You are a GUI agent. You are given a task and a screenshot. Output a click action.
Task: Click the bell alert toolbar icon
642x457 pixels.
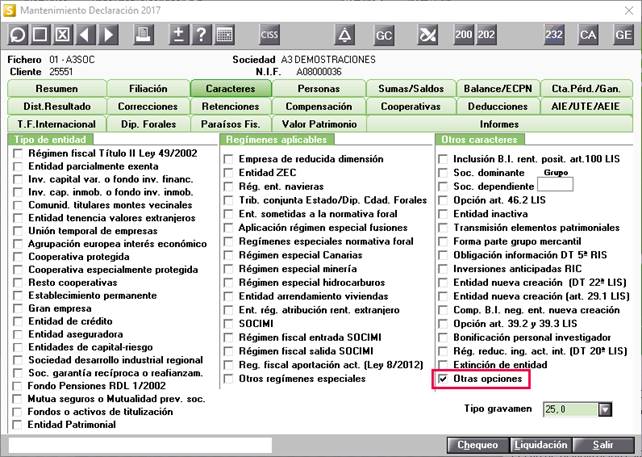pyautogui.click(x=345, y=35)
